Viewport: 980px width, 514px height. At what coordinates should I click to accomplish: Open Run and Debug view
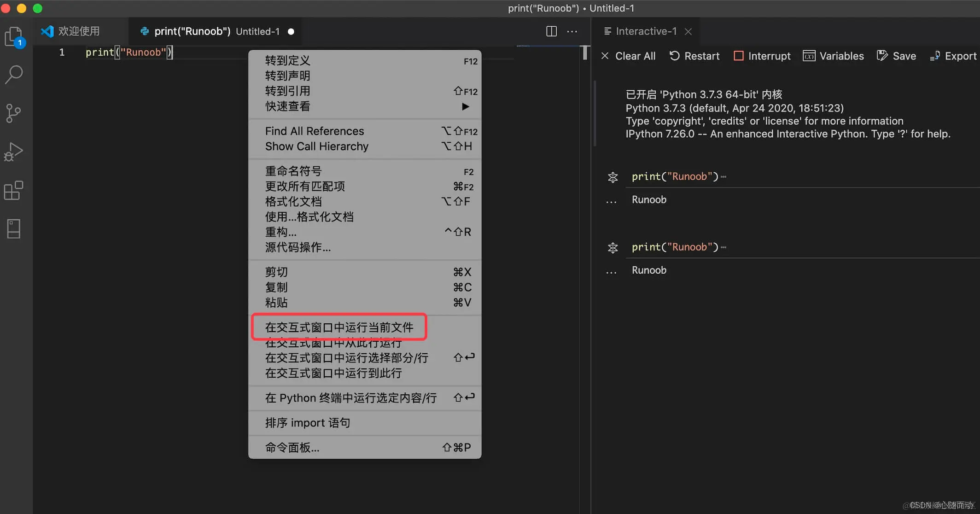[14, 152]
